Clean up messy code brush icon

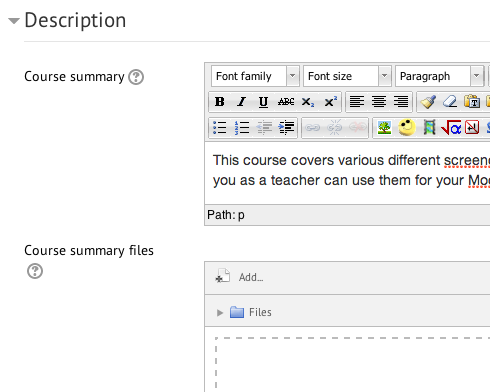pos(428,102)
